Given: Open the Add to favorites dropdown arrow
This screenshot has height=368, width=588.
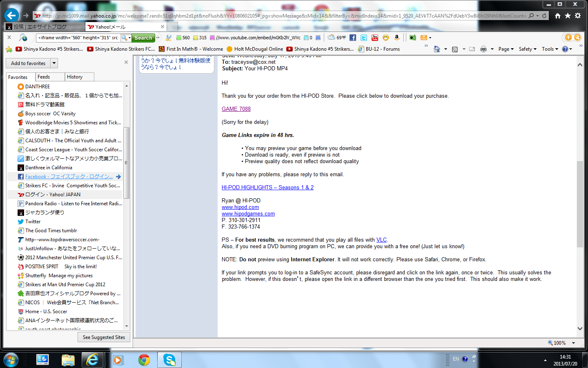Looking at the screenshot, I should click(54, 63).
